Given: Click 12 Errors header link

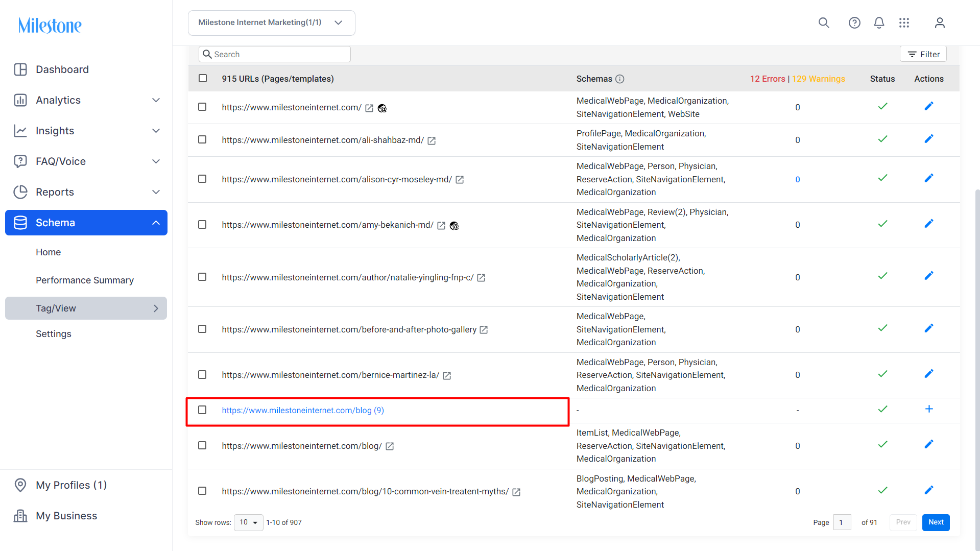Looking at the screenshot, I should point(768,79).
